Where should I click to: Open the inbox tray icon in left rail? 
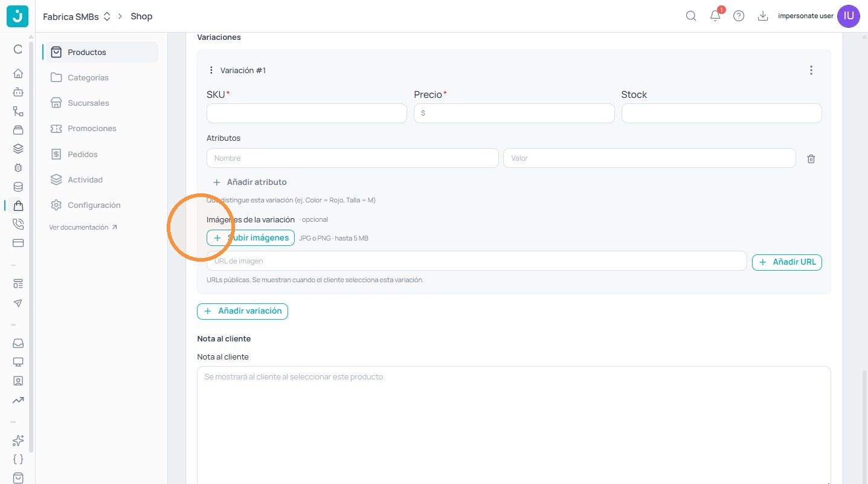(18, 343)
